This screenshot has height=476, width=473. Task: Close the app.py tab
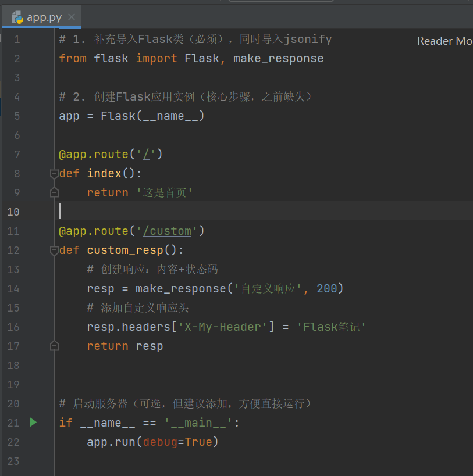pos(72,17)
